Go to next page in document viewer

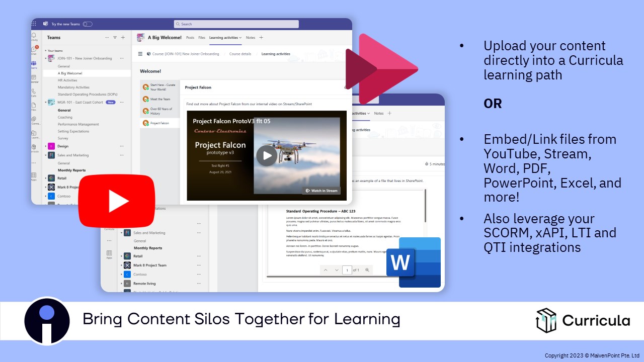pyautogui.click(x=337, y=270)
